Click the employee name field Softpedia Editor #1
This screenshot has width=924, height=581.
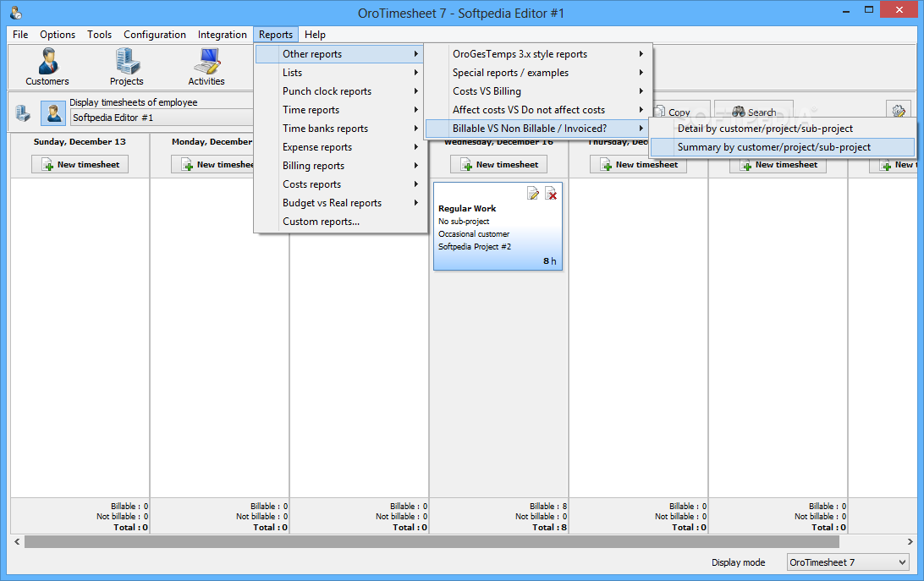[x=162, y=118]
